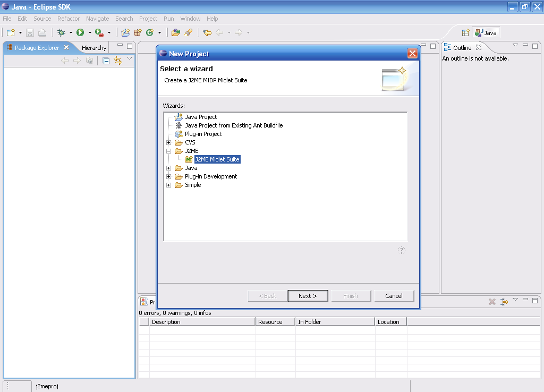The width and height of the screenshot is (544, 392).
Task: Expand the Plug-in Development folder
Action: click(x=168, y=176)
